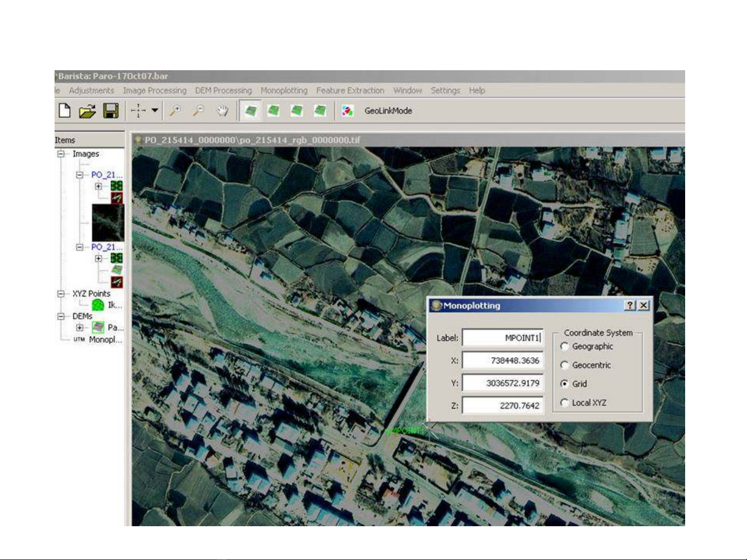
Task: Click the image thumbnail preview in tree
Action: (108, 223)
